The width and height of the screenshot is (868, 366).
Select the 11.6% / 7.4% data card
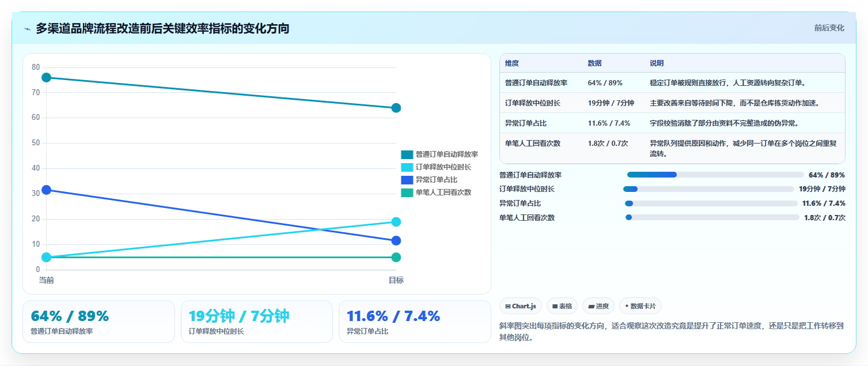(415, 322)
